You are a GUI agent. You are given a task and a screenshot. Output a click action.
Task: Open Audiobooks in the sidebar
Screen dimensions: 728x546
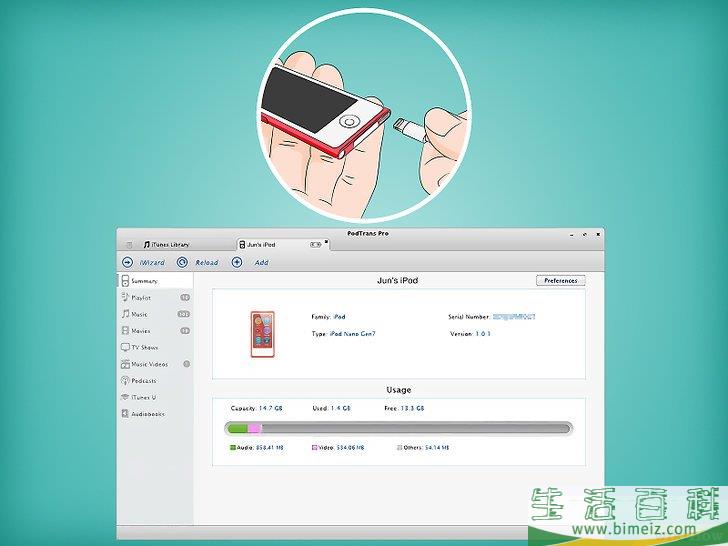[155, 414]
